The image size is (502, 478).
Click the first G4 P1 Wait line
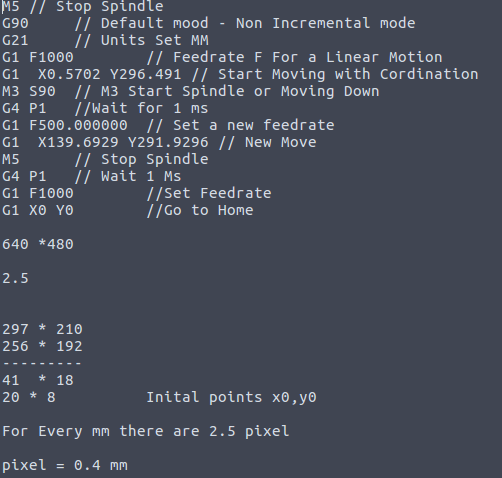tap(105, 108)
